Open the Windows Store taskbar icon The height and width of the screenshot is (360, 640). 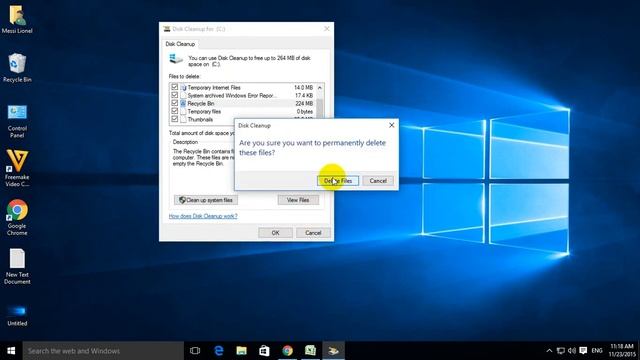pos(264,351)
